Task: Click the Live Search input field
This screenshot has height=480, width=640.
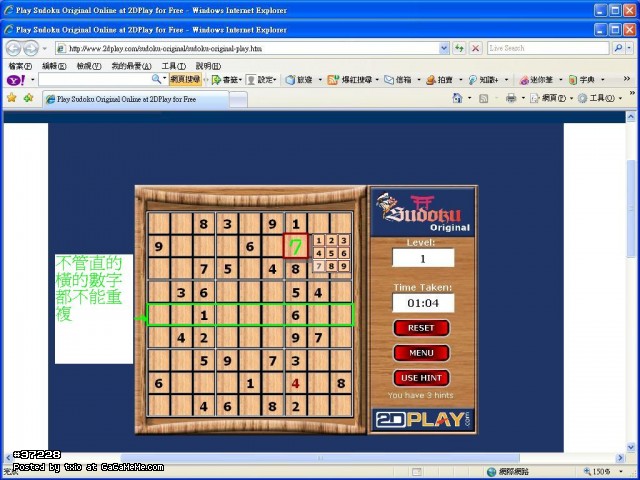Action: click(548, 48)
